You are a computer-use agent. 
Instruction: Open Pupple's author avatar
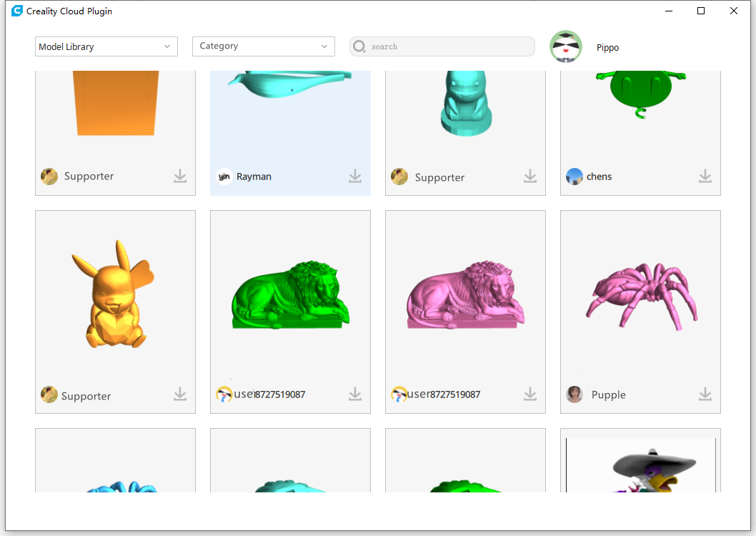[x=575, y=394]
